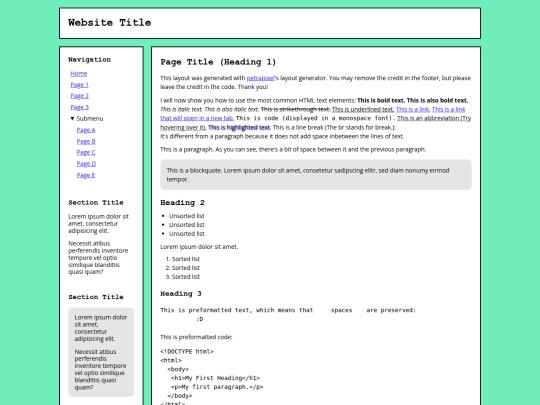Click the 'This is italic text.' sample
Screen dimensions: 540x405
(x=181, y=109)
